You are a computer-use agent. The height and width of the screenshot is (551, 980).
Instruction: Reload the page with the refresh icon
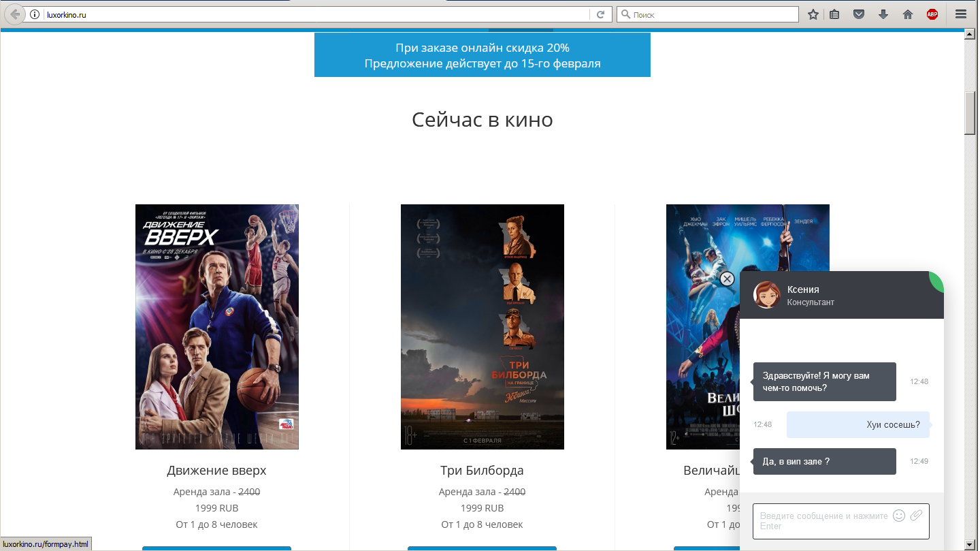[600, 14]
